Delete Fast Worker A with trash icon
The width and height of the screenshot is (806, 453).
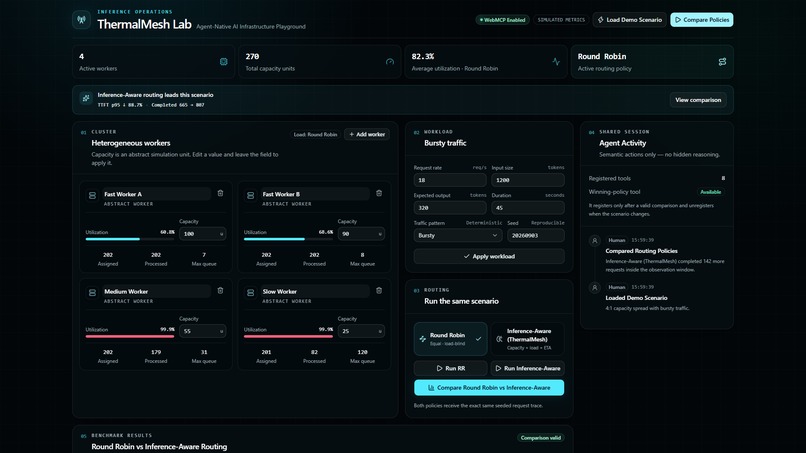click(x=220, y=193)
